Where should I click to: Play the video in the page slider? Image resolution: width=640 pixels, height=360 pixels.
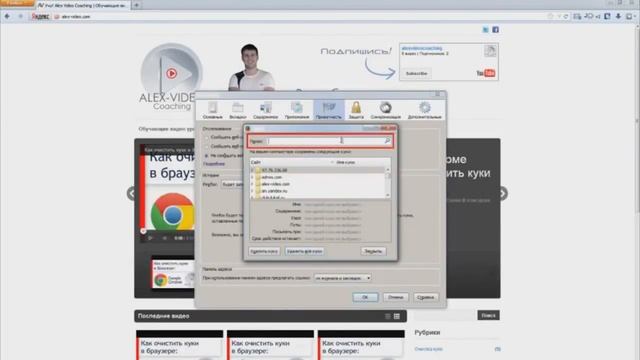click(150, 238)
